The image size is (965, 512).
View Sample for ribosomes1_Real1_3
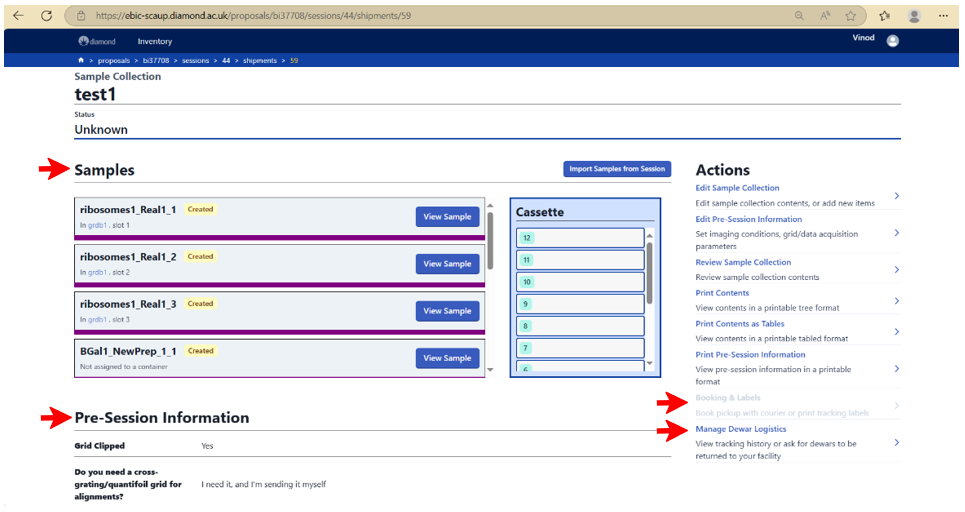click(447, 311)
